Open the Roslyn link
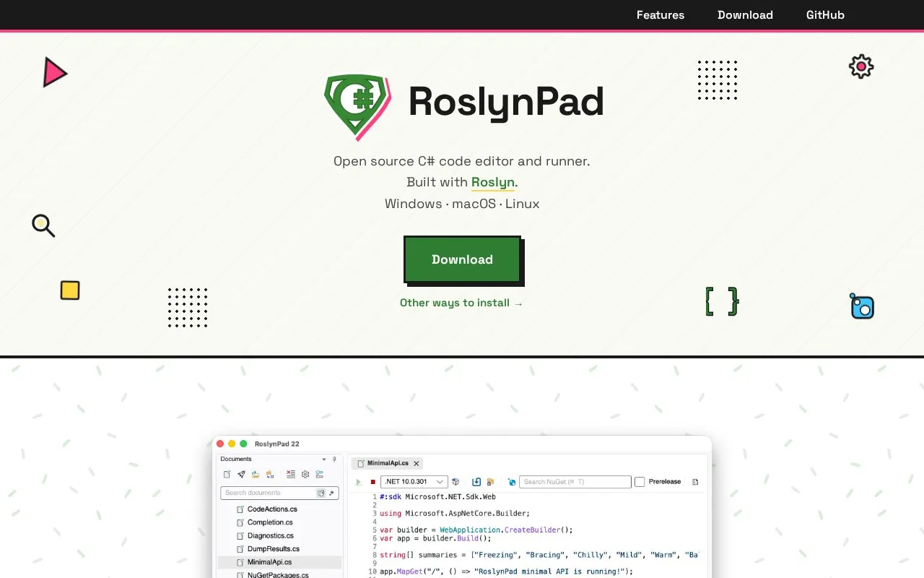 coord(493,183)
